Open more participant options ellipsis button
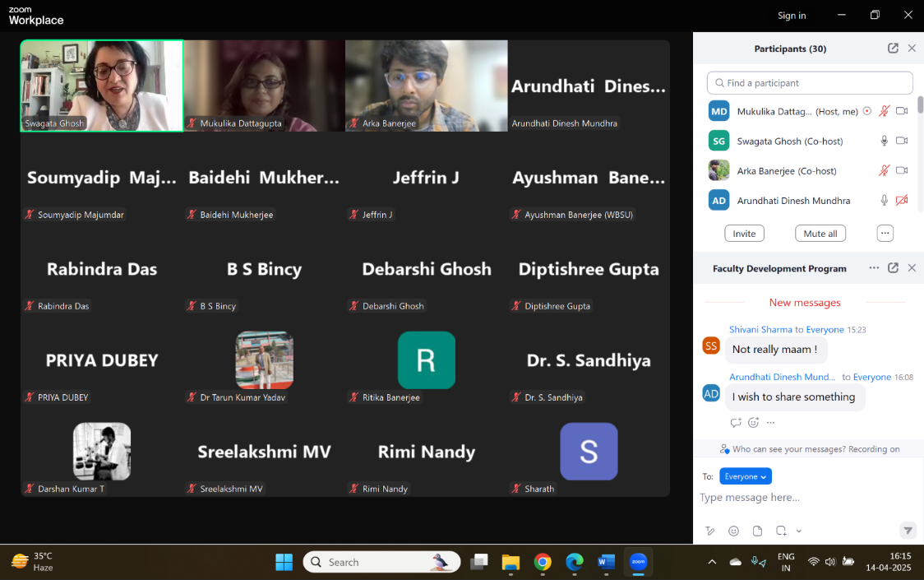924x580 pixels. (x=885, y=234)
